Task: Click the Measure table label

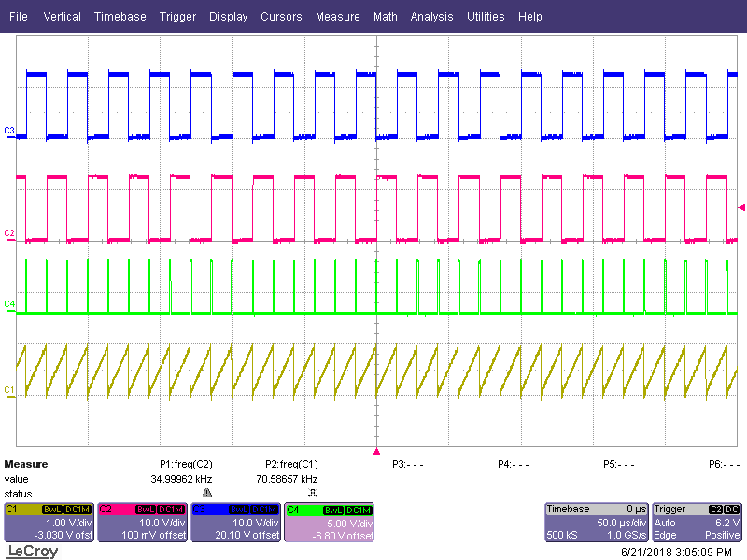Action: coord(26,464)
